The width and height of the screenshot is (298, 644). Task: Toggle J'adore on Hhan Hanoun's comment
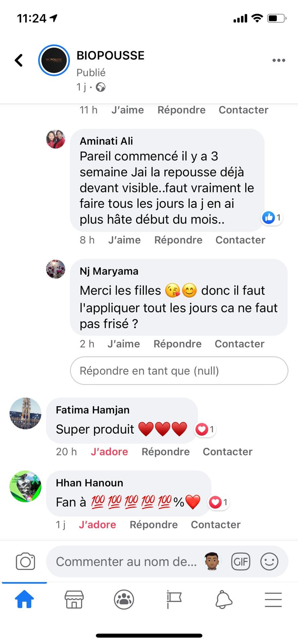pyautogui.click(x=97, y=525)
